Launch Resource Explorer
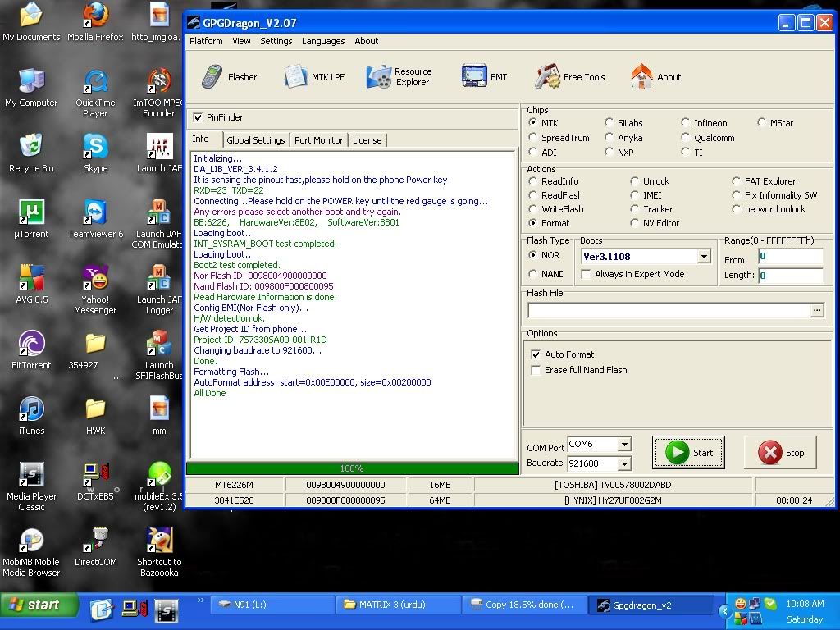The height and width of the screenshot is (630, 840). click(399, 76)
